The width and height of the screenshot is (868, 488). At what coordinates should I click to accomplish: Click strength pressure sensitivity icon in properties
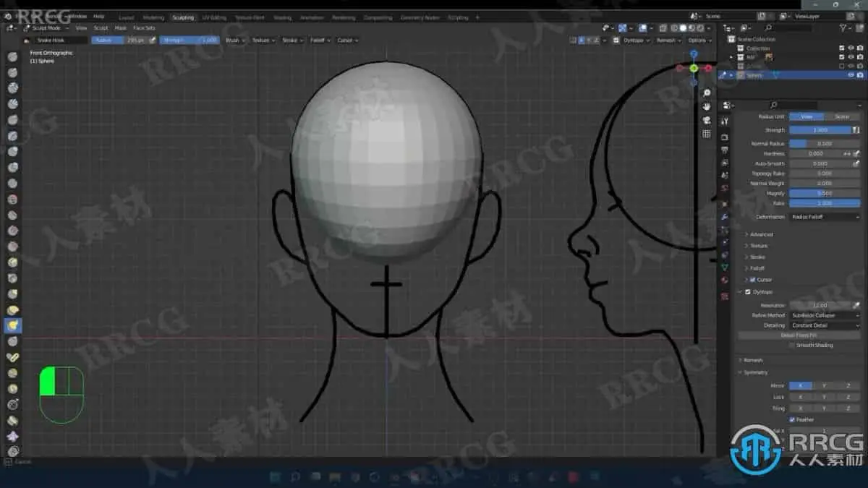(856, 130)
